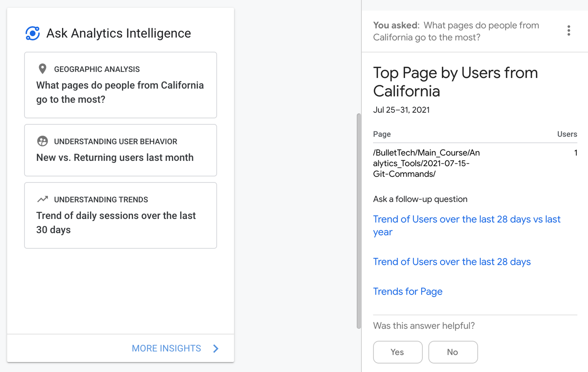
Task: Click Trend of Users last 28 days vs last year
Action: [467, 225]
